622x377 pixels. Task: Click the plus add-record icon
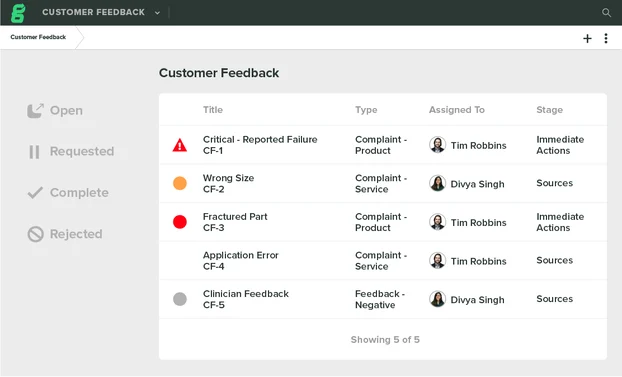(587, 38)
